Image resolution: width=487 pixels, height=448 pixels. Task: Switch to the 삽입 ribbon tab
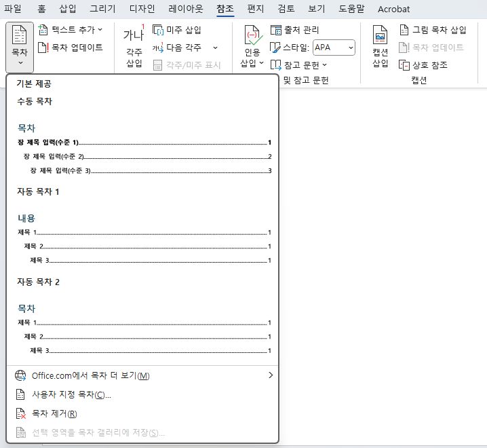(x=68, y=9)
